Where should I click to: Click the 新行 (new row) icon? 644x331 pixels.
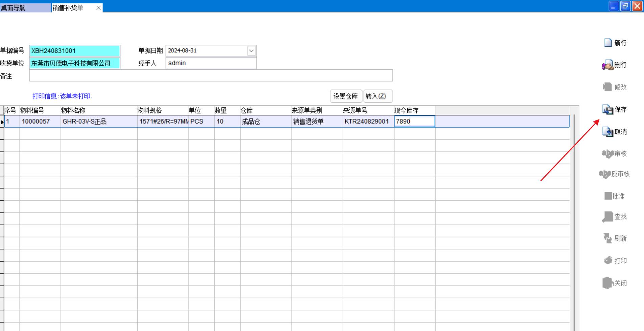608,43
